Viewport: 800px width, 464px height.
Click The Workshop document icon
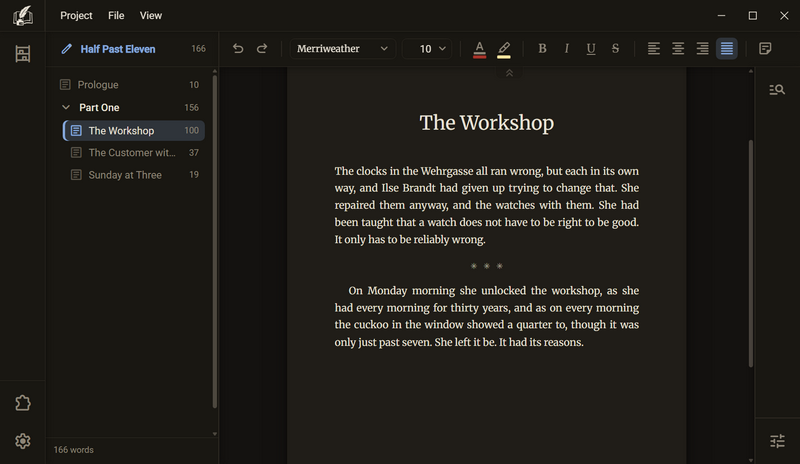click(x=76, y=131)
